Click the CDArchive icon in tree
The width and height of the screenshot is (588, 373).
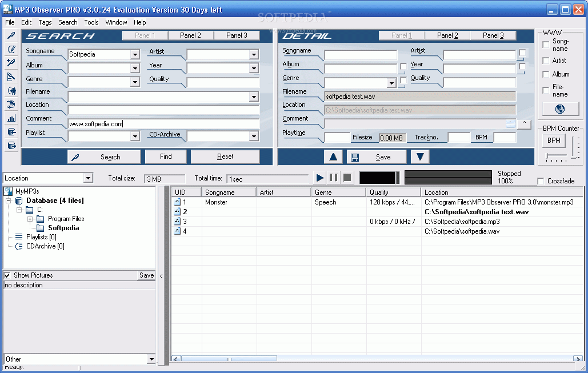pyautogui.click(x=19, y=246)
